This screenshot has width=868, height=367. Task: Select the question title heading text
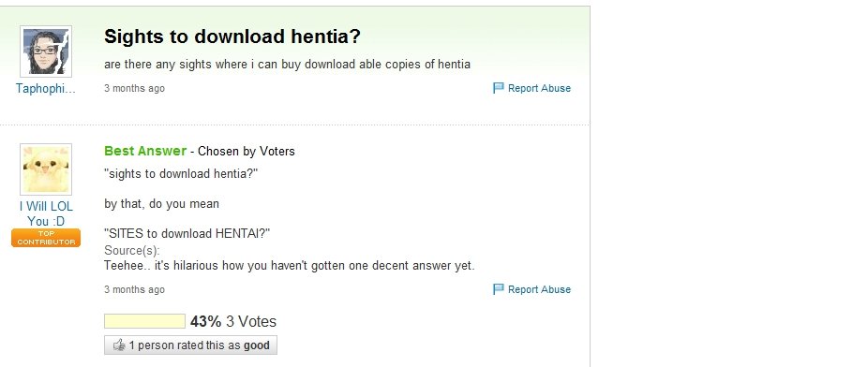[x=232, y=37]
